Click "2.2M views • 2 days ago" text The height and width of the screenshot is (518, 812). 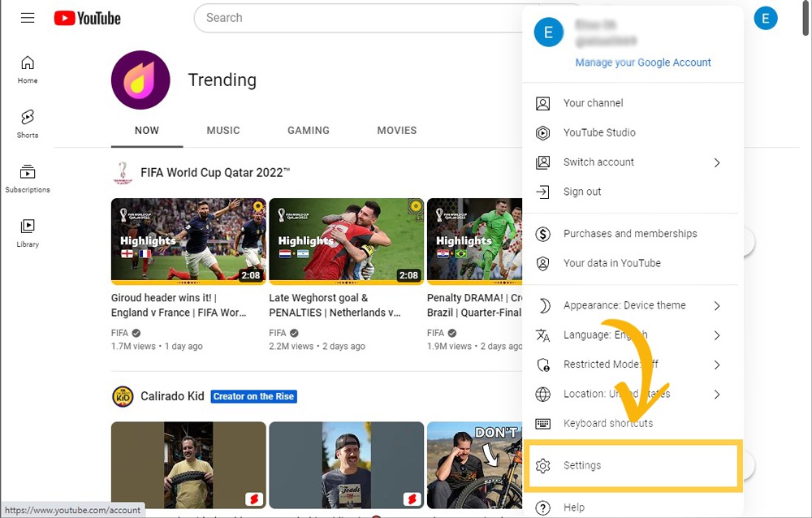coord(317,347)
